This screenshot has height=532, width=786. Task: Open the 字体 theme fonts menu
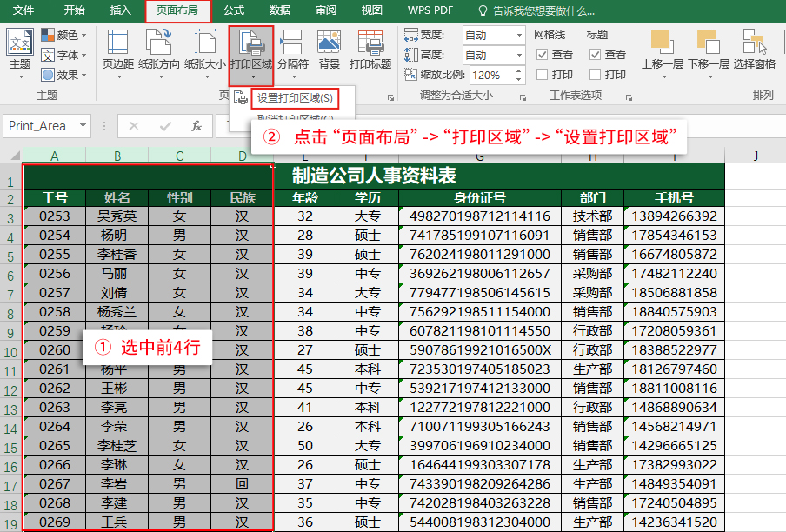pos(63,55)
